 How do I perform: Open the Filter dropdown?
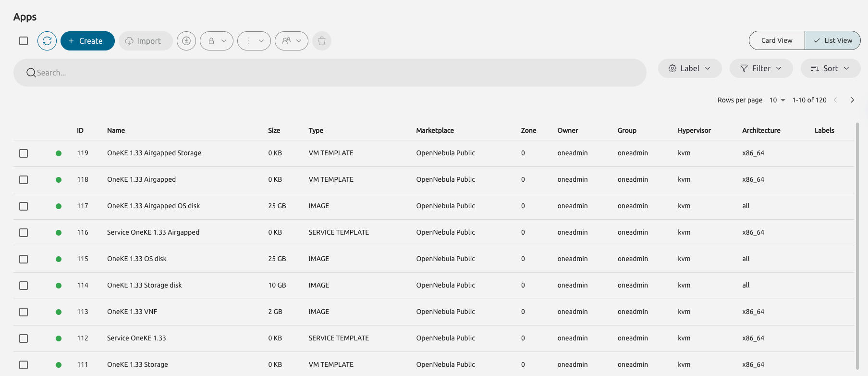click(761, 68)
